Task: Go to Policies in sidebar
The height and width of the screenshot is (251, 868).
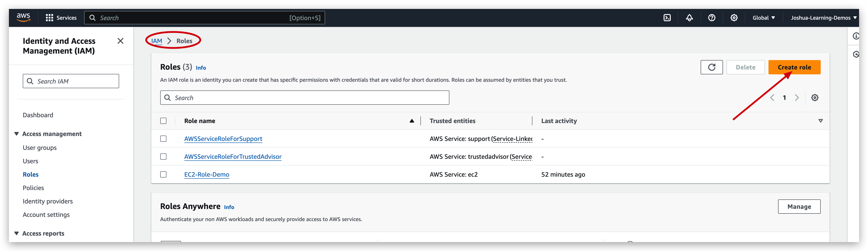Action: tap(33, 188)
